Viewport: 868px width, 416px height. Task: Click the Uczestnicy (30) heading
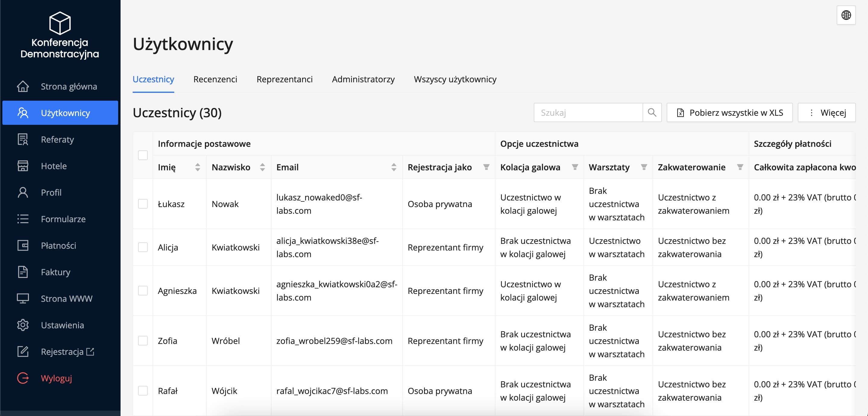[x=177, y=113]
